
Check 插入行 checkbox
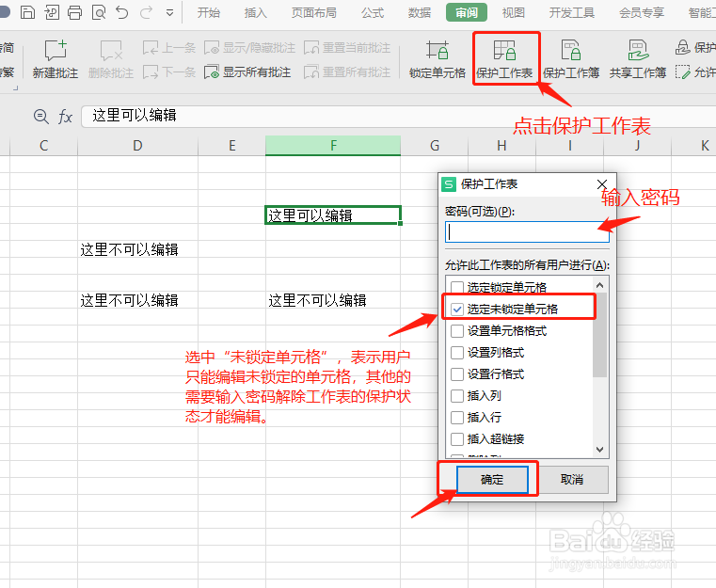click(457, 417)
